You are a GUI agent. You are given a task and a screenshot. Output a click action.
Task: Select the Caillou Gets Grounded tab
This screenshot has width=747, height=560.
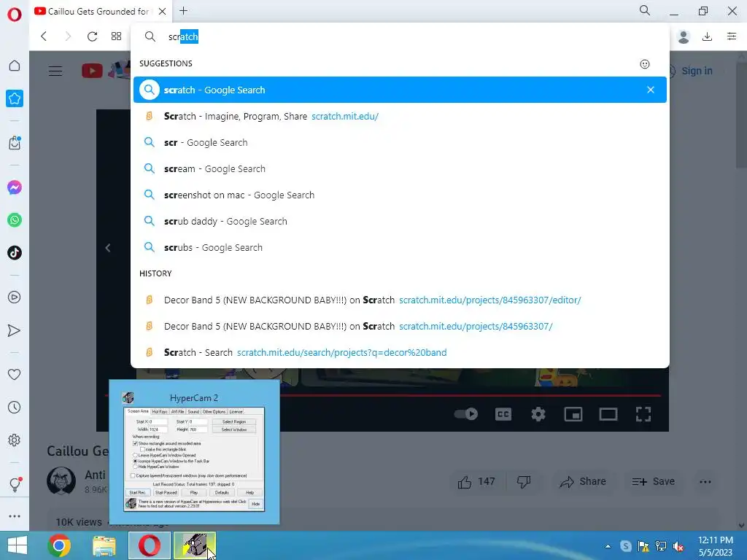coord(98,11)
